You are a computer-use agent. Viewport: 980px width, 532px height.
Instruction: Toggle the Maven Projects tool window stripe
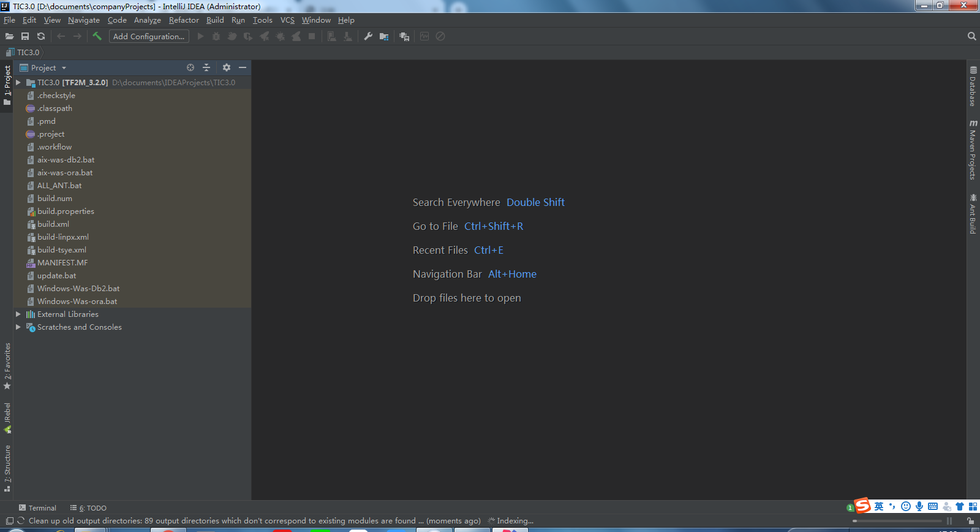point(973,150)
